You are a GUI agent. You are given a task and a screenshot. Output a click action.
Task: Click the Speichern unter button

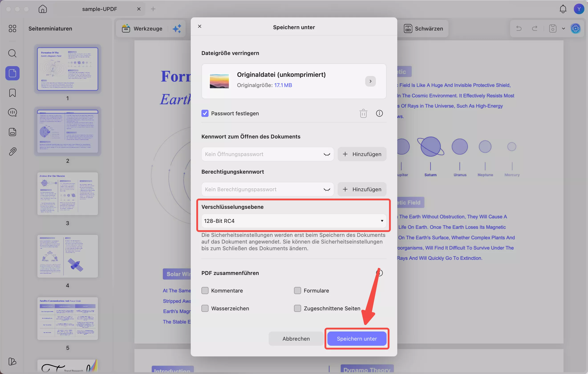point(357,339)
